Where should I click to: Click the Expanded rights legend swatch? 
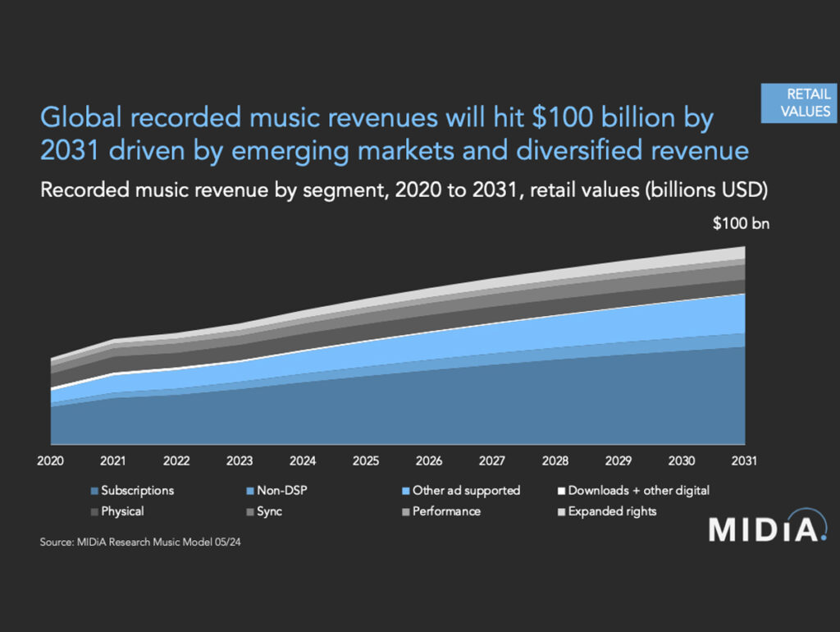[561, 512]
